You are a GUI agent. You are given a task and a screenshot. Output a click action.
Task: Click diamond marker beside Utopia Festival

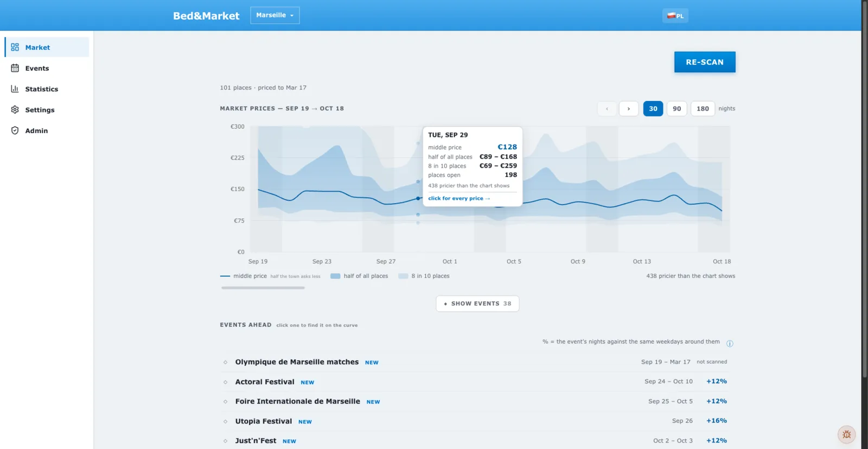click(x=225, y=421)
